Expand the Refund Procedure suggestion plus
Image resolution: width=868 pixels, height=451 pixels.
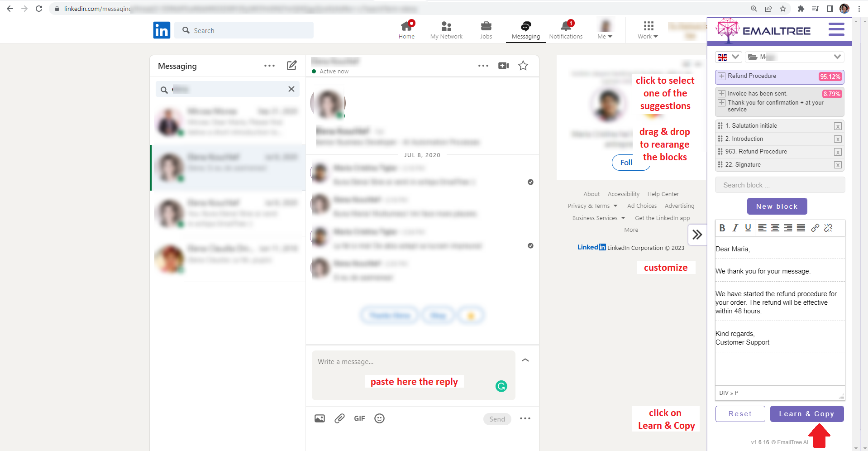point(722,76)
